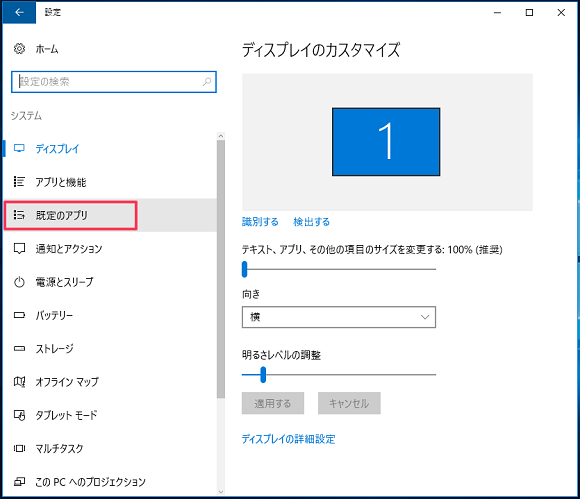Click the 検出する link
Image resolution: width=580 pixels, height=499 pixels.
[x=311, y=222]
